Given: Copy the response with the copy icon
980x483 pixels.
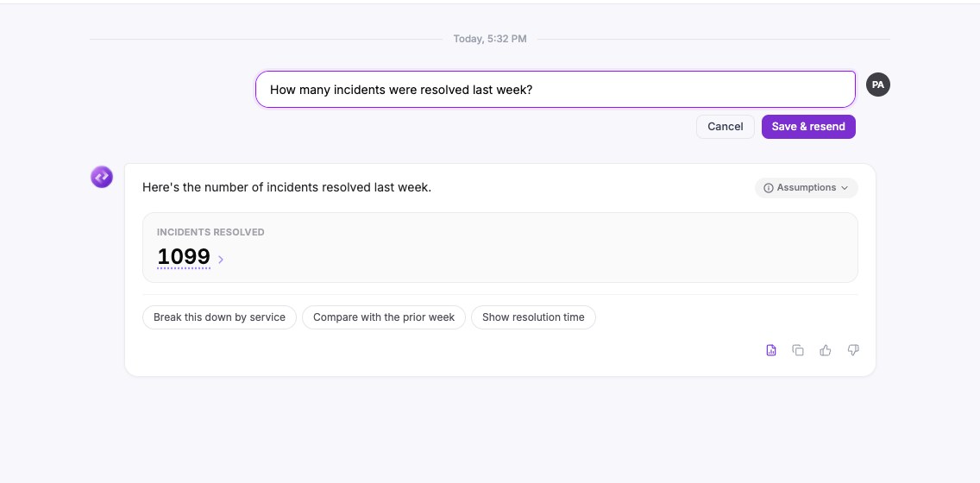Looking at the screenshot, I should pyautogui.click(x=798, y=350).
